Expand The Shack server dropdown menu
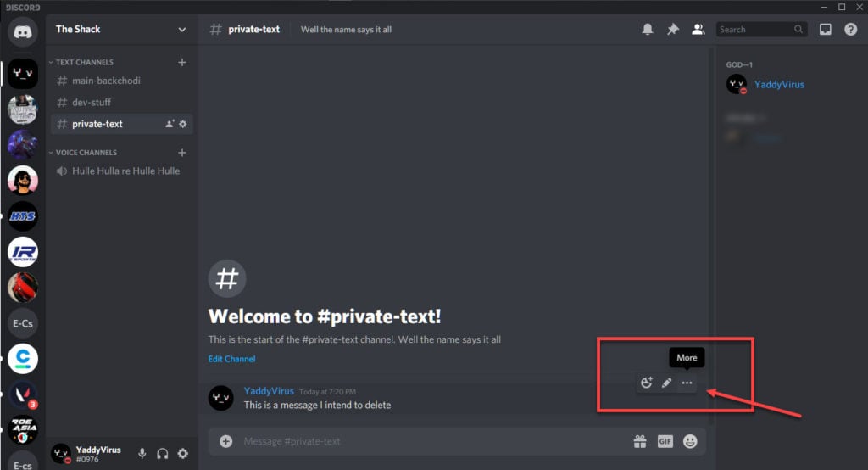Screen dimensions: 868x470 pos(182,30)
